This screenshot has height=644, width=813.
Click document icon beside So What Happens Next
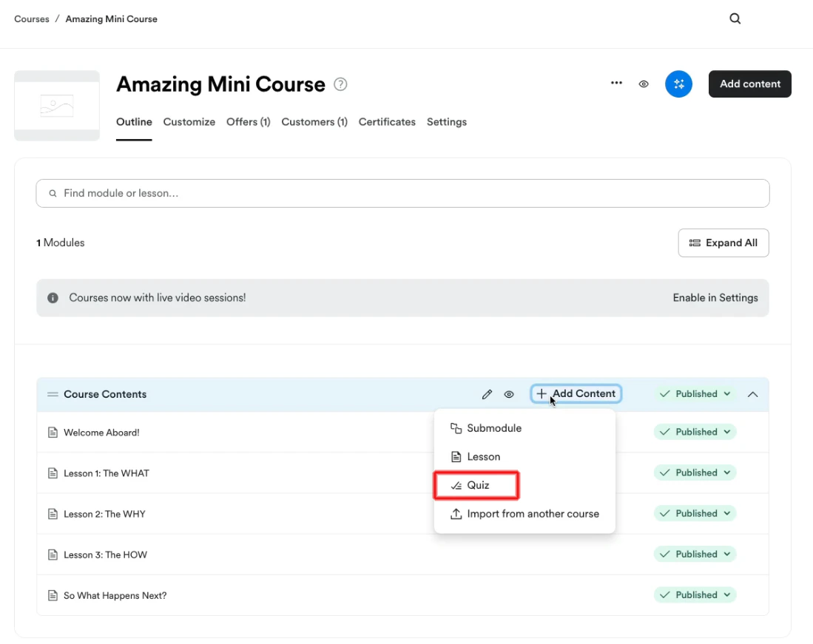click(53, 595)
